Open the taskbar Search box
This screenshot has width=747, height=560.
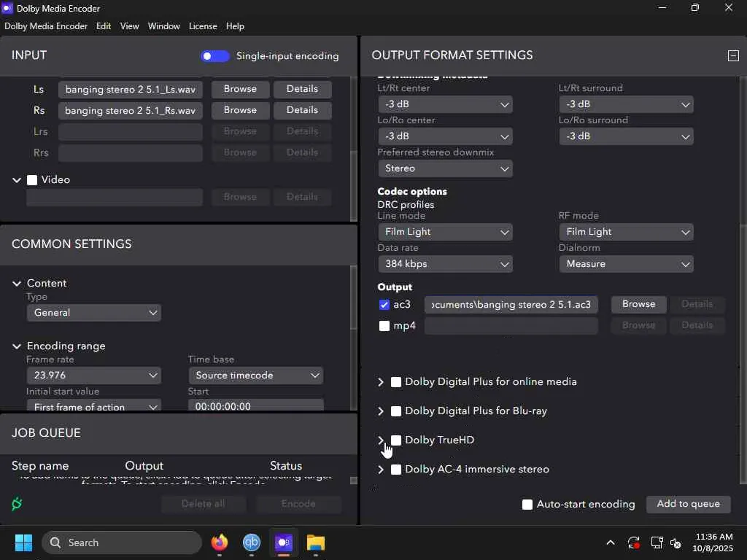coord(122,542)
